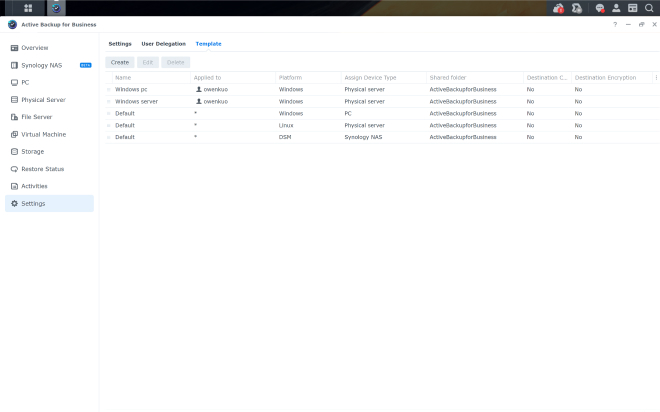660x412 pixels.
Task: Click the Overview sidebar icon
Action: (14, 48)
